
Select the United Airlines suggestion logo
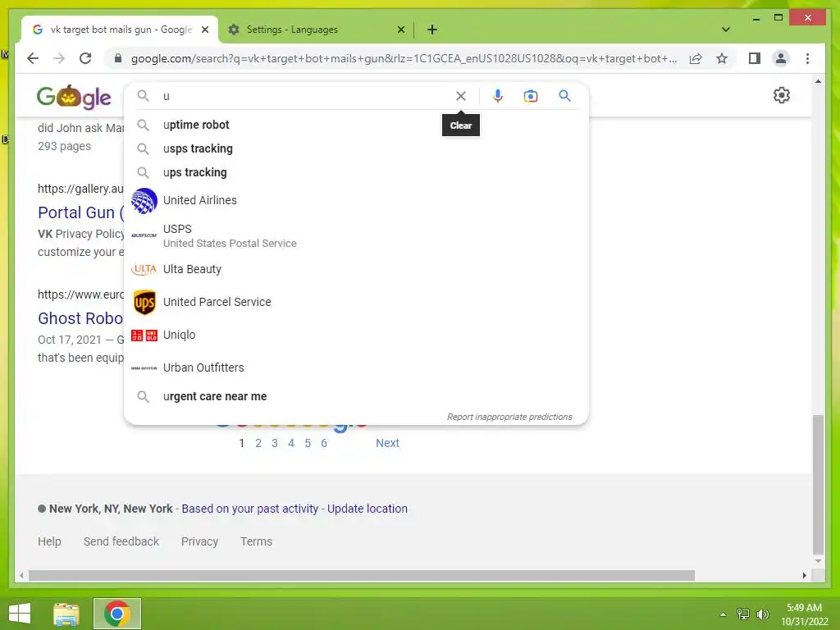coord(144,200)
